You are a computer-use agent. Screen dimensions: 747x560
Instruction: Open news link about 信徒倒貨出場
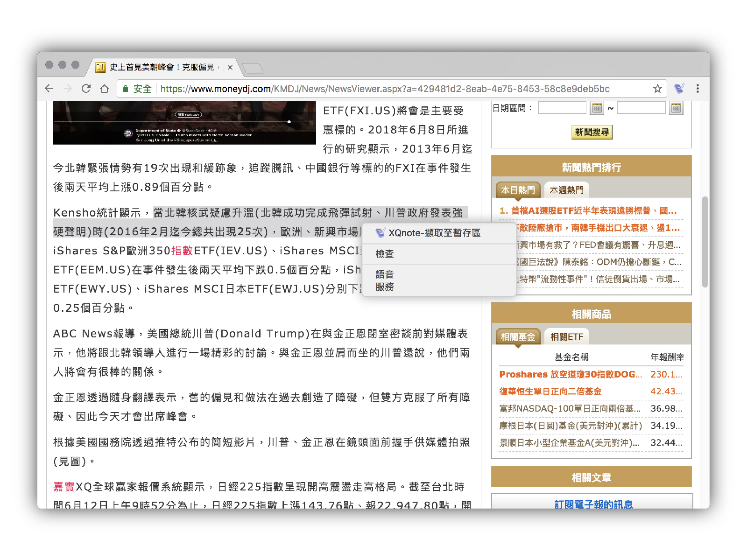(599, 279)
